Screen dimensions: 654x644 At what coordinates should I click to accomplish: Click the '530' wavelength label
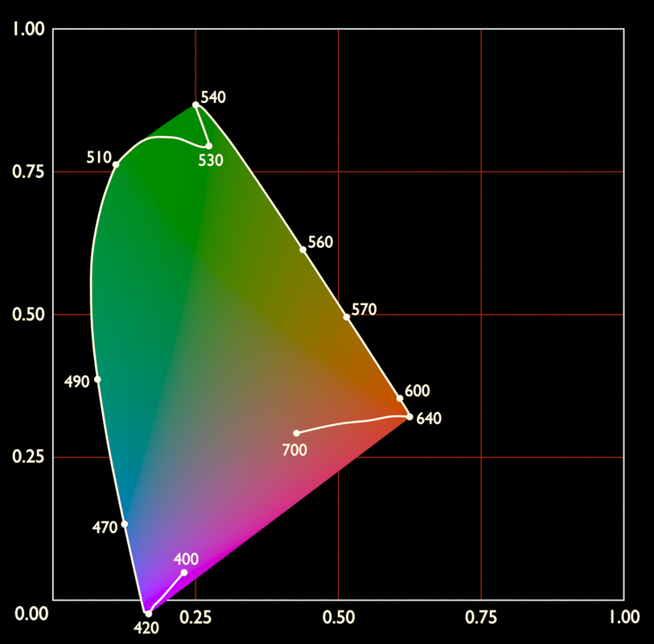pos(211,160)
